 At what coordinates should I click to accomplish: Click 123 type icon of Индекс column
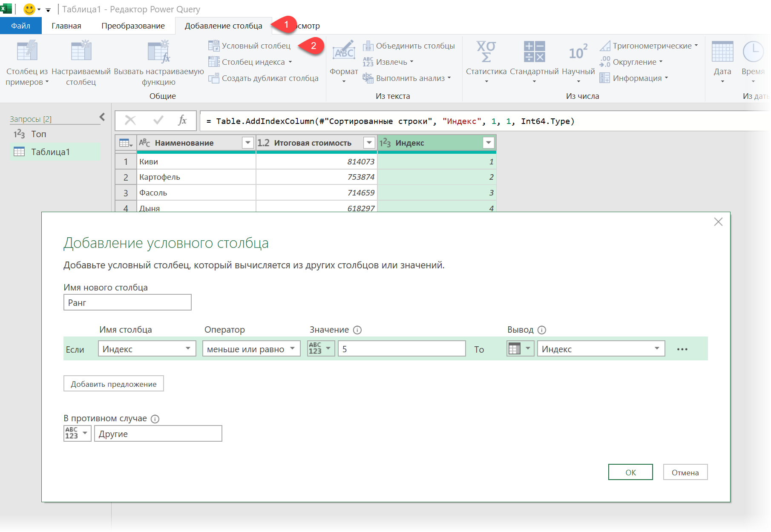tap(385, 143)
